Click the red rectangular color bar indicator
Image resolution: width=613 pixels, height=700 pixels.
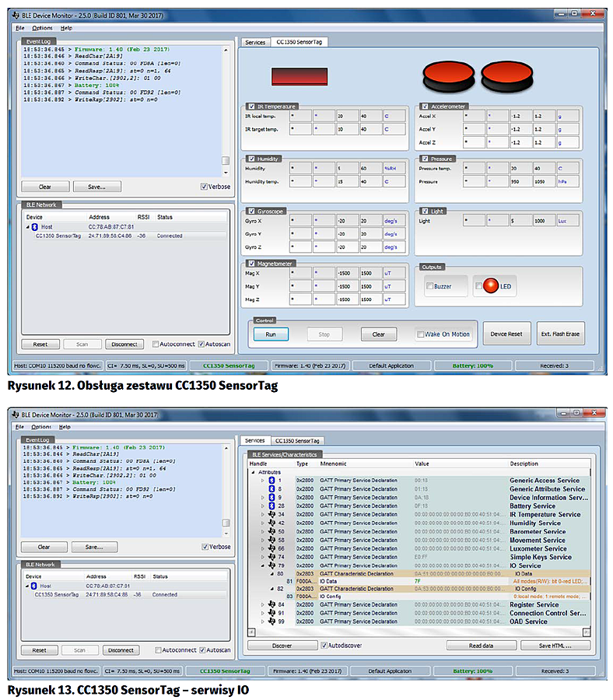[299, 76]
